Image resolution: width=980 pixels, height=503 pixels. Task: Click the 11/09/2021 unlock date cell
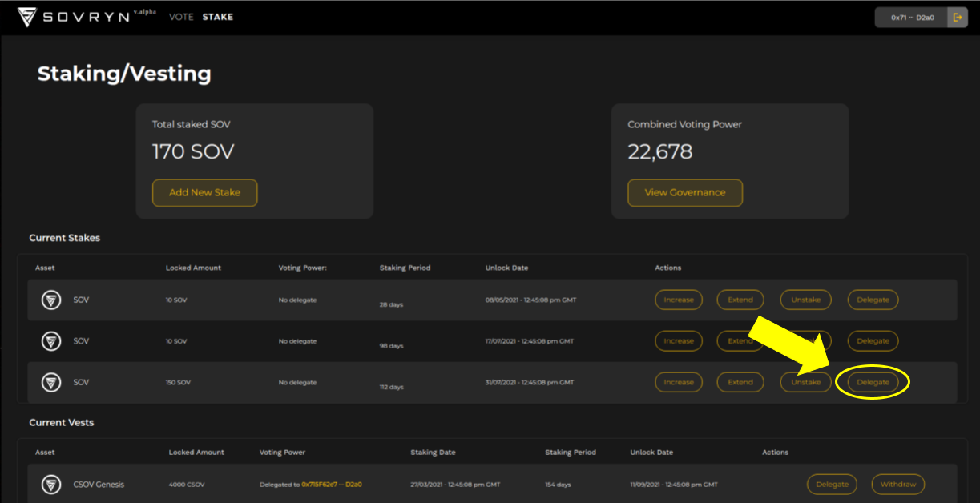click(x=674, y=485)
